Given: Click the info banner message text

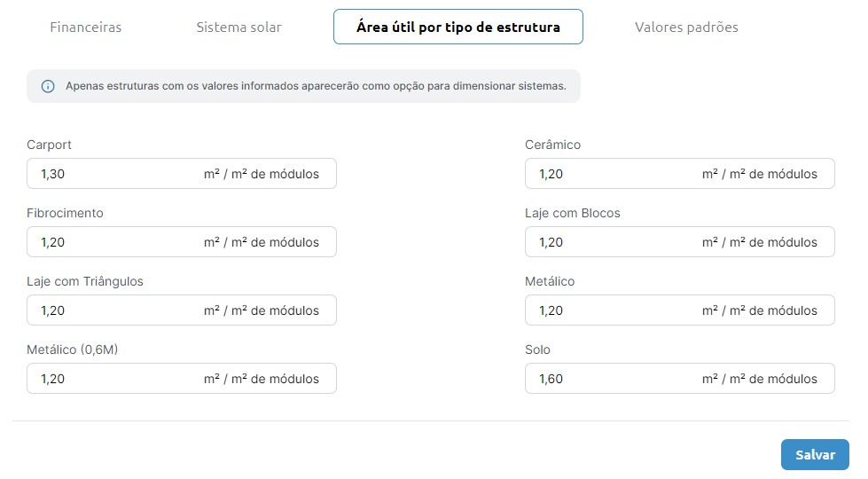Looking at the screenshot, I should (x=316, y=86).
